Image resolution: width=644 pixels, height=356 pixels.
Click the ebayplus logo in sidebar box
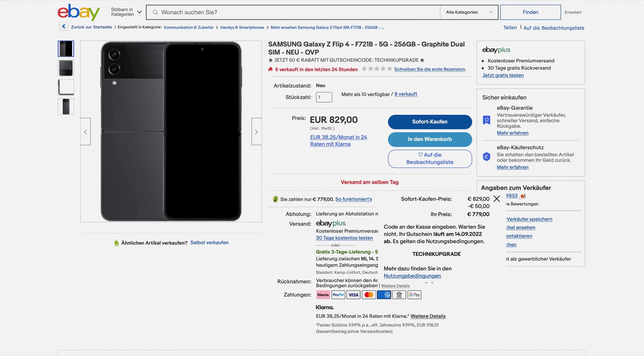[496, 50]
